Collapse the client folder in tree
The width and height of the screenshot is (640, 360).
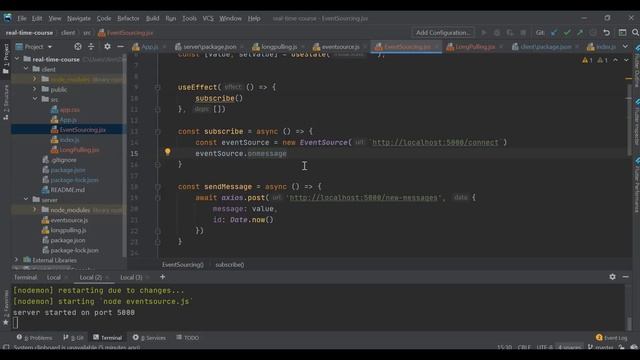tap(26, 69)
